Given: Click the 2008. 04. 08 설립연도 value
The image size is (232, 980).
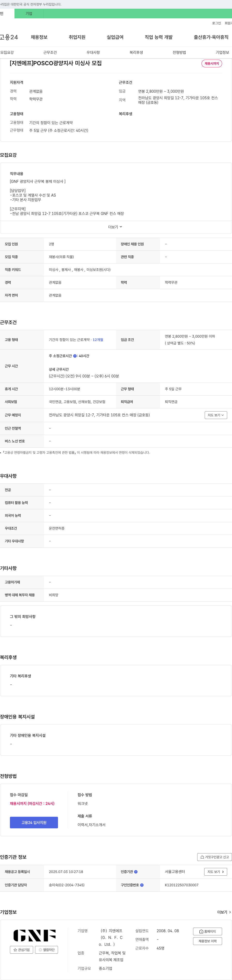Looking at the screenshot, I should point(168,931).
